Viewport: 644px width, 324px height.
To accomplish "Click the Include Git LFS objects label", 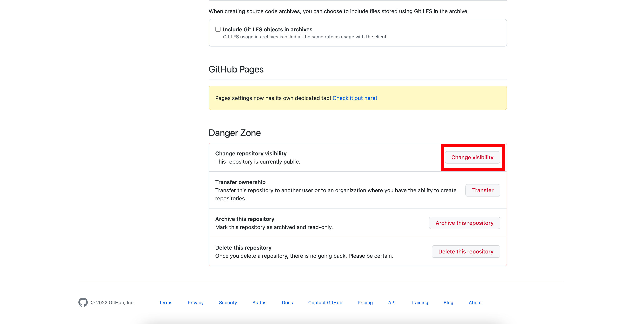I will (267, 29).
